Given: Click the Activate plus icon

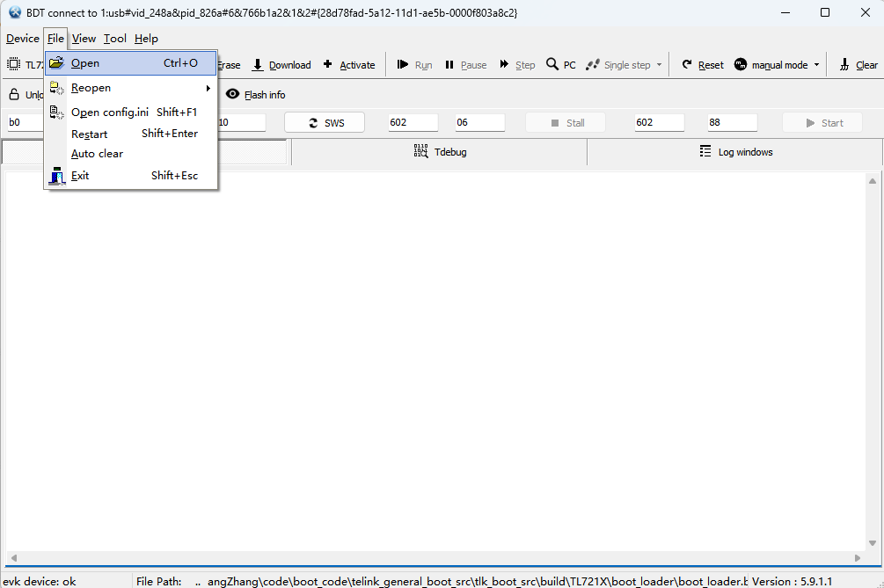Looking at the screenshot, I should click(x=327, y=64).
